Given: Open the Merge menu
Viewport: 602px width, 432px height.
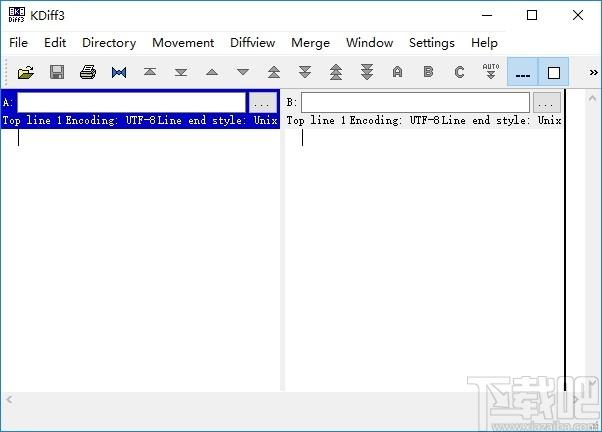Looking at the screenshot, I should (x=311, y=43).
